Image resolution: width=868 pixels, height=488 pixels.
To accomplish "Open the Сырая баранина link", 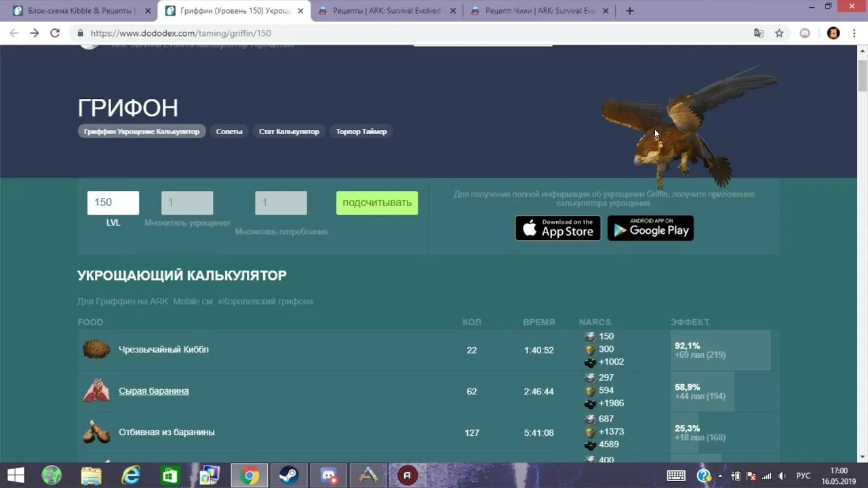I will coord(154,391).
